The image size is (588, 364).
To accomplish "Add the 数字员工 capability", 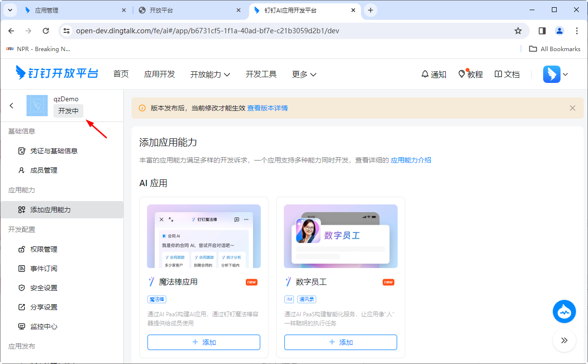I will click(x=341, y=342).
